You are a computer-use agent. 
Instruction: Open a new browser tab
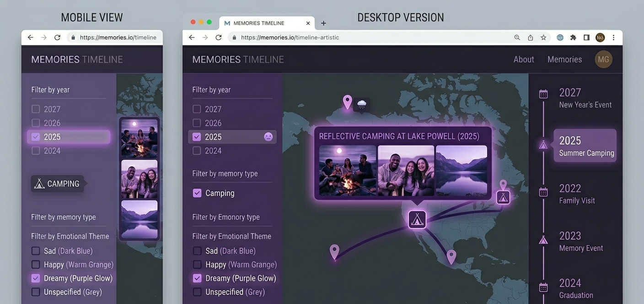[323, 23]
